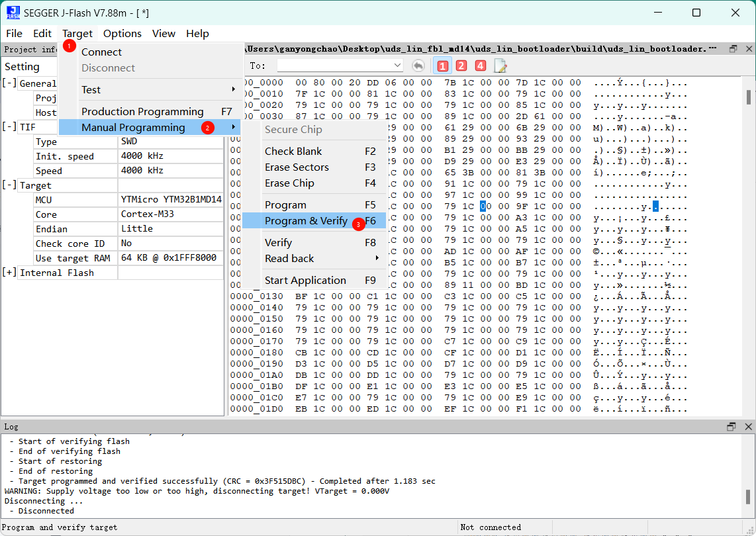The width and height of the screenshot is (756, 536).
Task: Collapse the General settings group
Action: point(9,83)
